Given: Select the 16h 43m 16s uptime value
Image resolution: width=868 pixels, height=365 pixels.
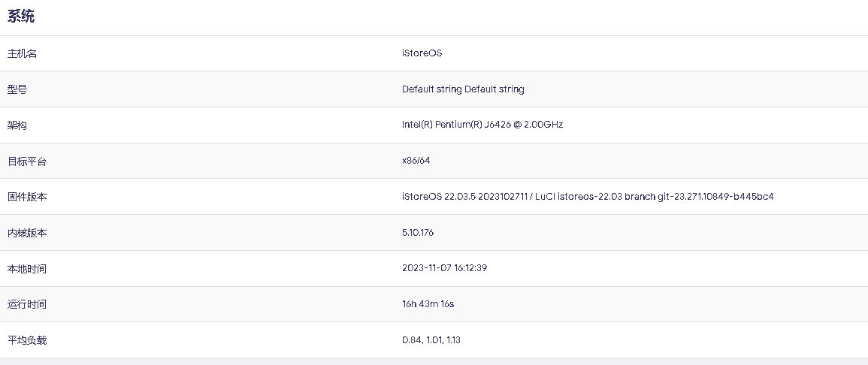Looking at the screenshot, I should [428, 304].
